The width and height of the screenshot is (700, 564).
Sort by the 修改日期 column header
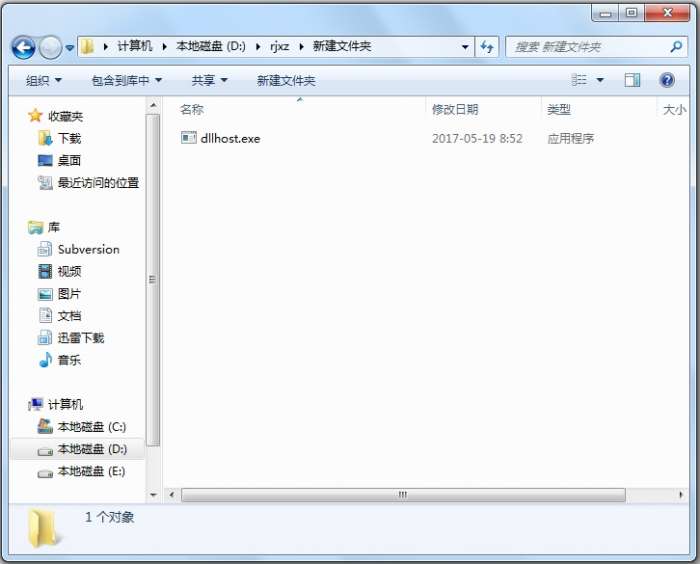tap(455, 109)
